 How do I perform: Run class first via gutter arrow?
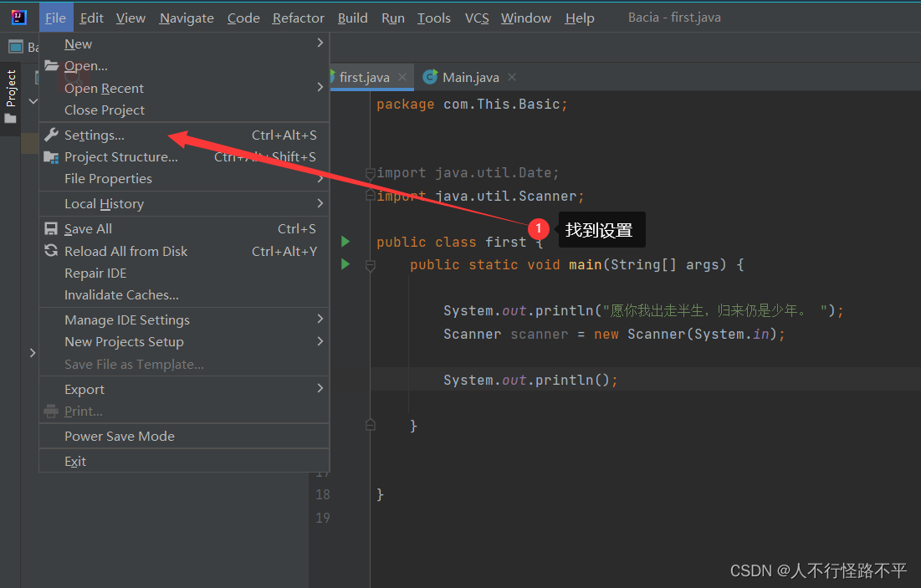coord(345,242)
